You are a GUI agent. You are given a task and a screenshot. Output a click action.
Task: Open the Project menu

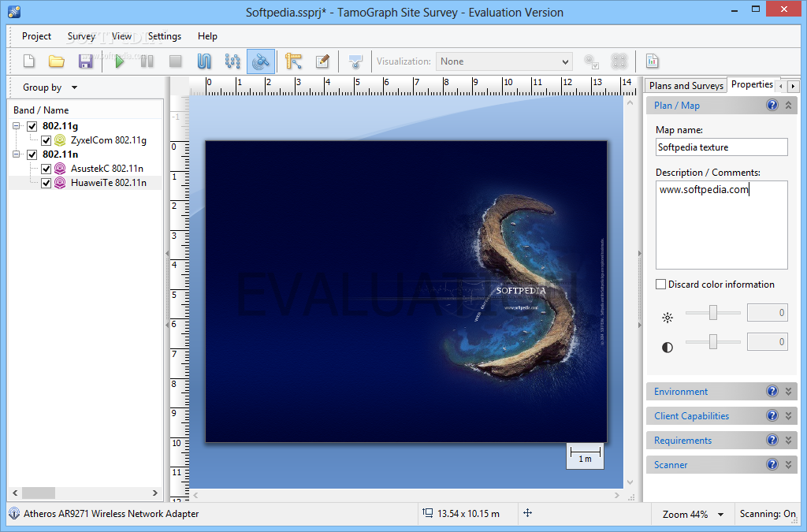tap(36, 36)
